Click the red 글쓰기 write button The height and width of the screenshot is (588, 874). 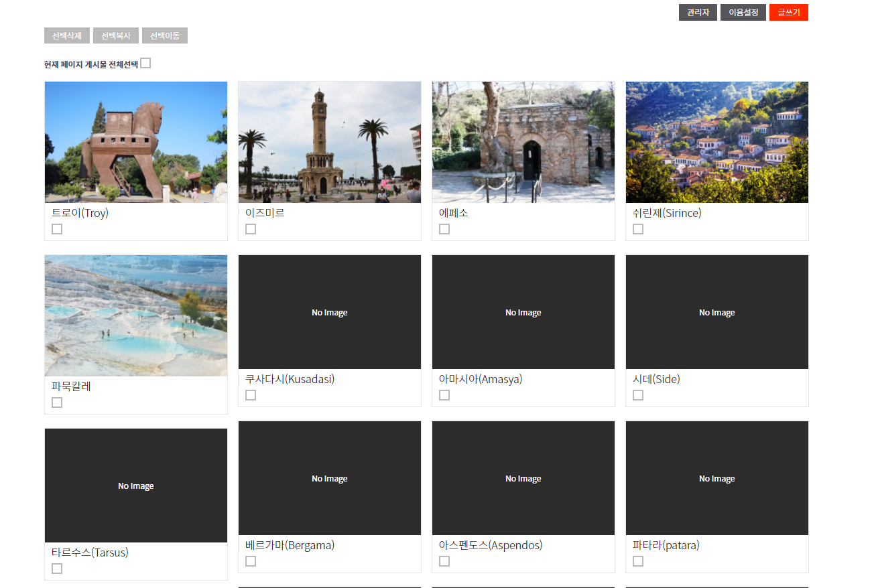click(x=789, y=13)
